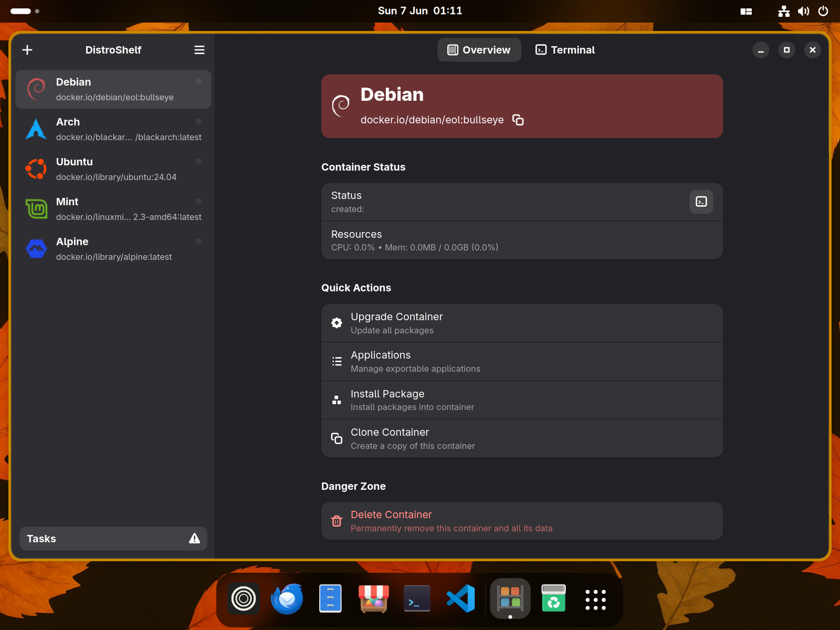
Task: Launch the terminal from the dock
Action: pos(417,599)
